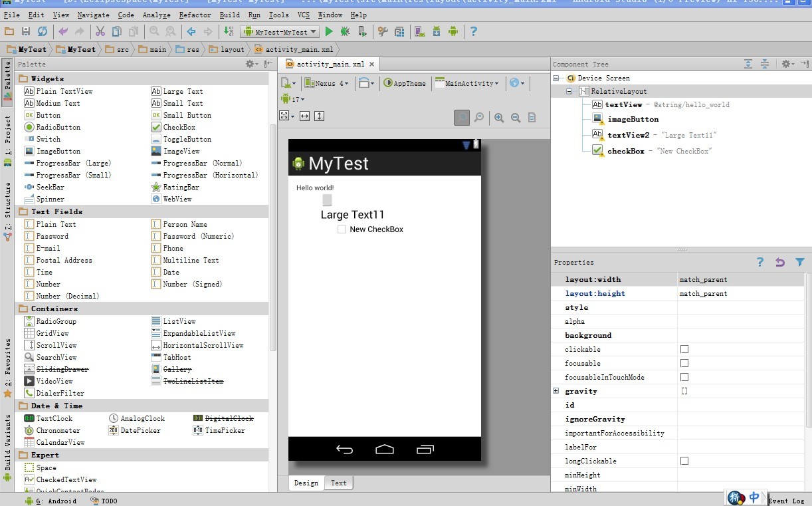Open the Build Variants side tab

click(x=8, y=448)
